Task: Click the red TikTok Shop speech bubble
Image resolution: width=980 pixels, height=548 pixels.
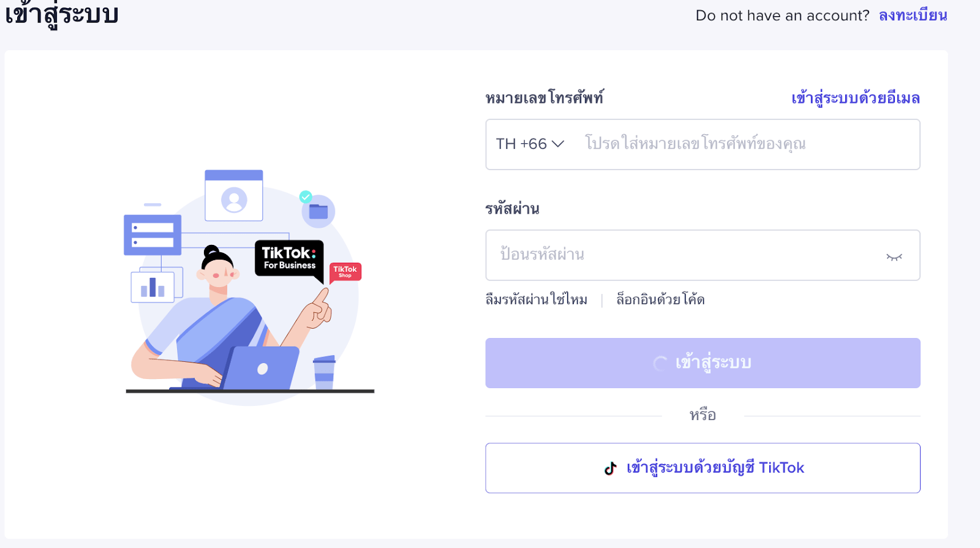Action: point(345,272)
